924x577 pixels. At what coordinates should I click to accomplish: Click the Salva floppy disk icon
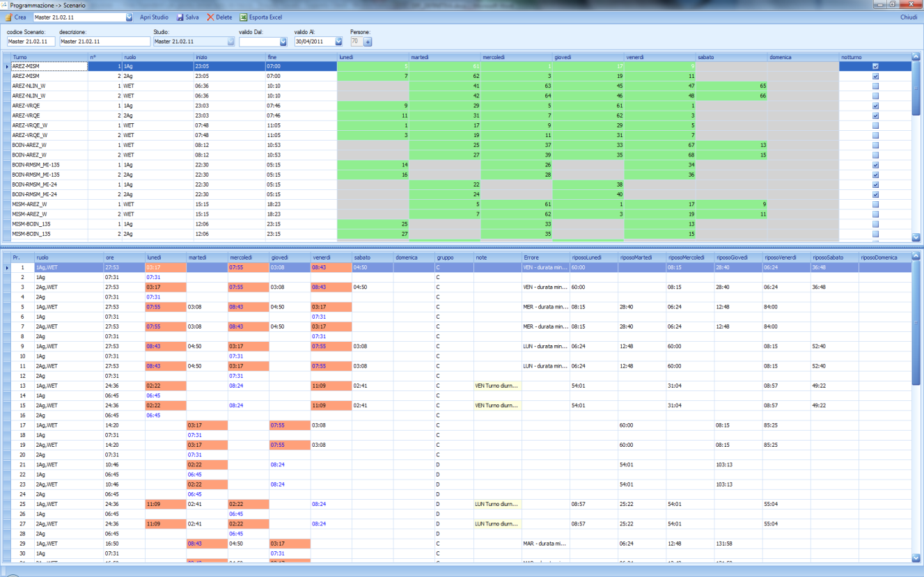point(180,17)
